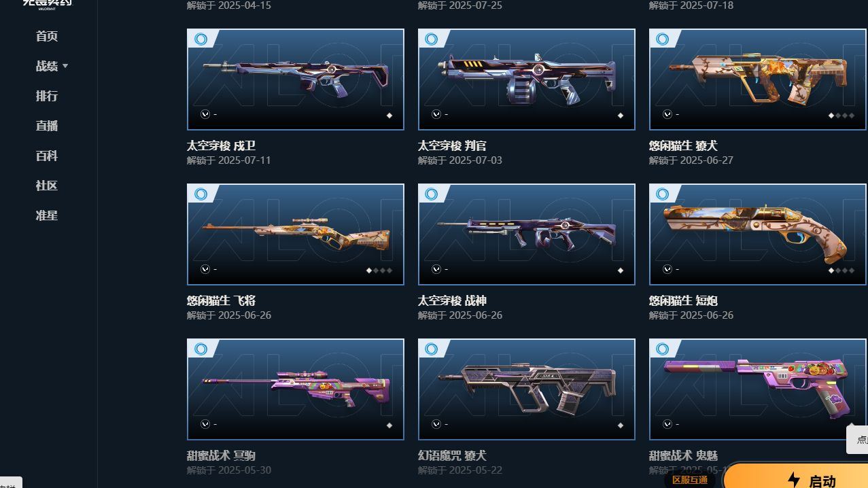Image resolution: width=868 pixels, height=488 pixels.
Task: Click blue circle badge on 太空穿梭 戍卫 card
Action: [x=201, y=39]
